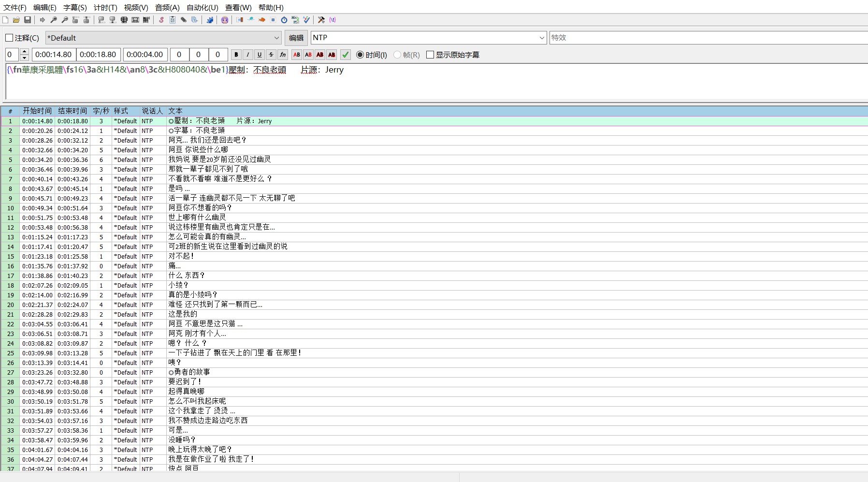The height and width of the screenshot is (482, 868).
Task: Click the 开始时间 column header
Action: point(37,111)
